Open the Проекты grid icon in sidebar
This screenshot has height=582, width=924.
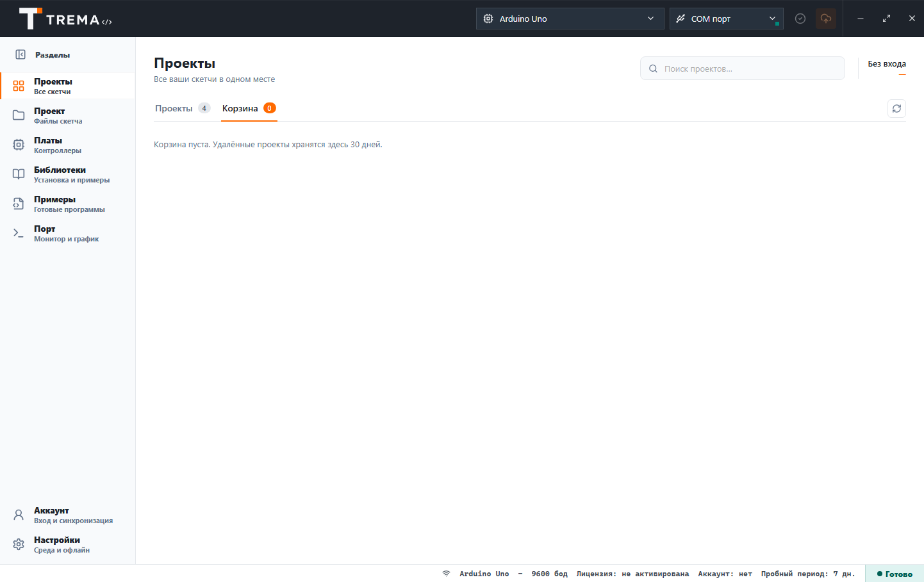(x=19, y=86)
